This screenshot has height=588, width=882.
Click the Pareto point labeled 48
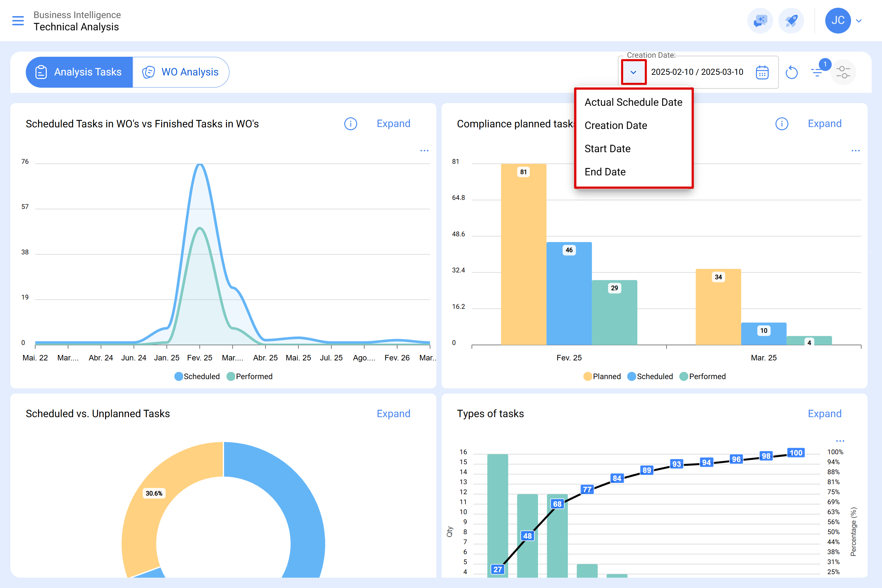click(x=527, y=536)
